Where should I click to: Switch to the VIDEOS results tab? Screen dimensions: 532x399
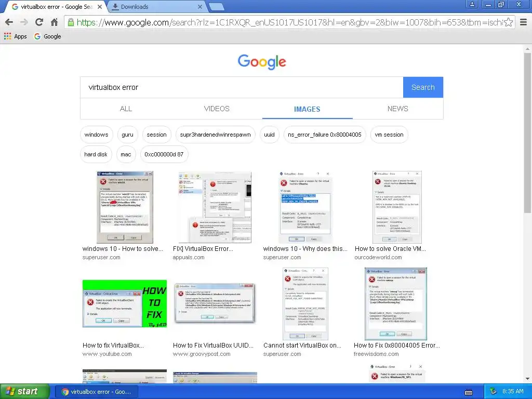tap(217, 109)
